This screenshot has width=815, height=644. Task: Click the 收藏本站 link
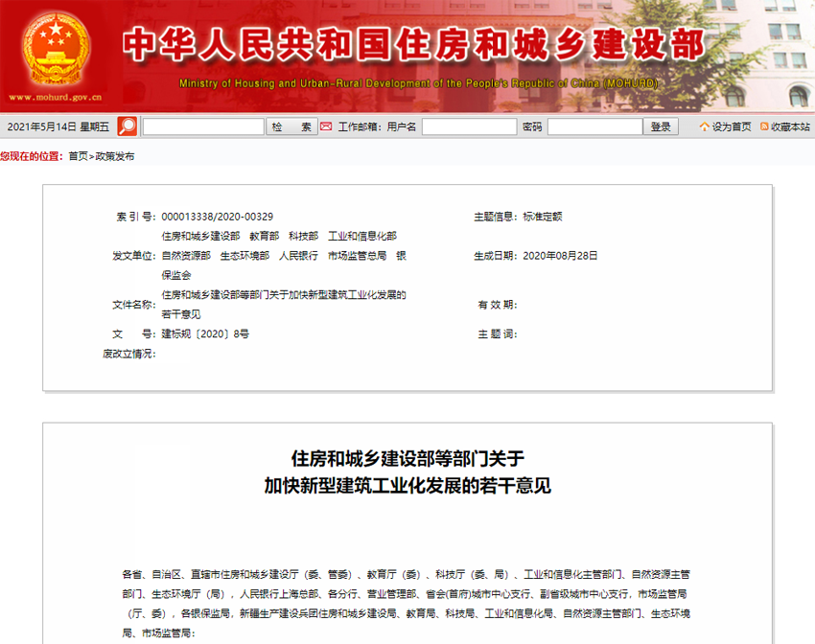pyautogui.click(x=790, y=126)
